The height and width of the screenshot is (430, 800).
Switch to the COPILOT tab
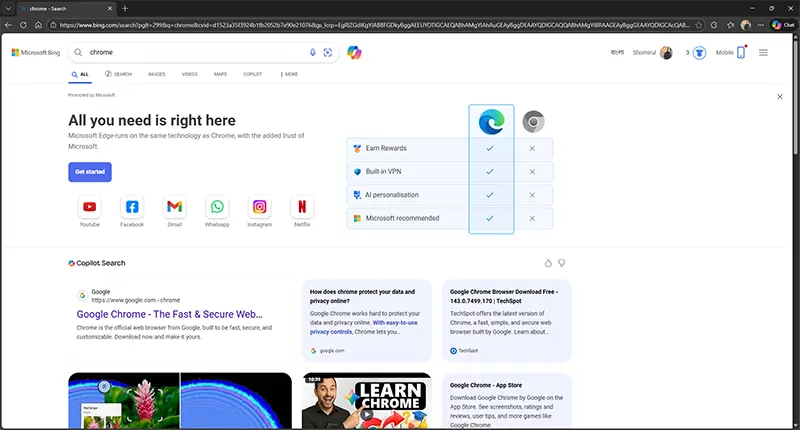click(253, 74)
